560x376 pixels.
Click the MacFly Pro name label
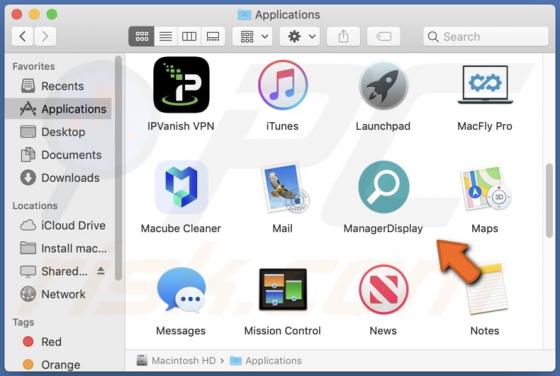(x=485, y=126)
